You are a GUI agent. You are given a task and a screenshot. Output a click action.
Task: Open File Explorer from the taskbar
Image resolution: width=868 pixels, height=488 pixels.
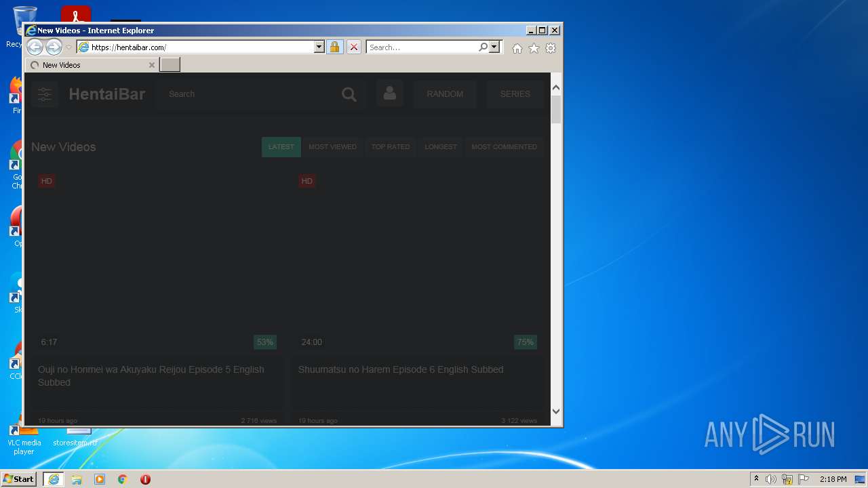click(77, 479)
